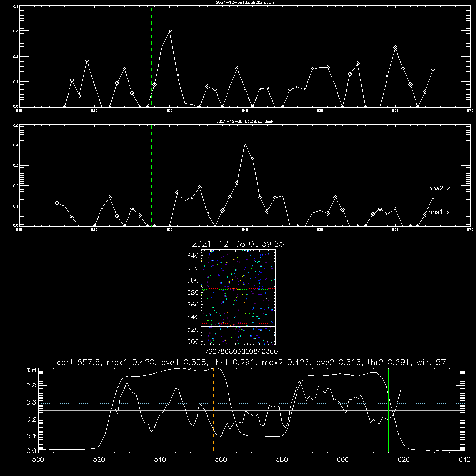Click the red dotted line near 529 in bottom plot
Image resolution: width=476 pixels, height=476 pixels.
tap(127, 410)
